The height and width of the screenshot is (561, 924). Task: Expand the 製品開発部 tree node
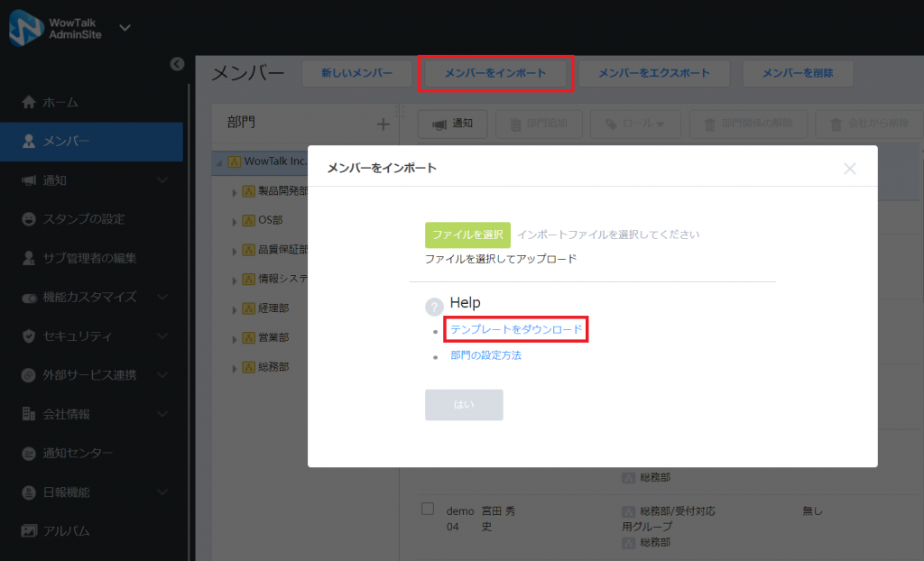click(234, 192)
